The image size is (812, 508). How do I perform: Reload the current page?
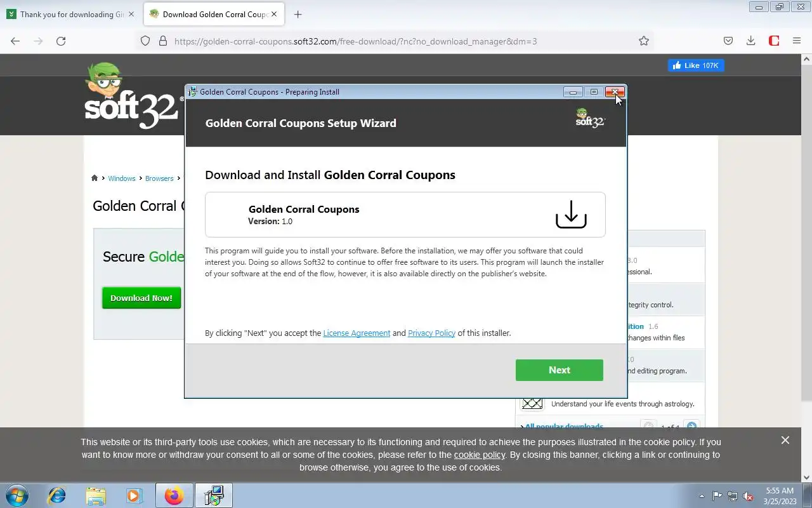pyautogui.click(x=61, y=41)
